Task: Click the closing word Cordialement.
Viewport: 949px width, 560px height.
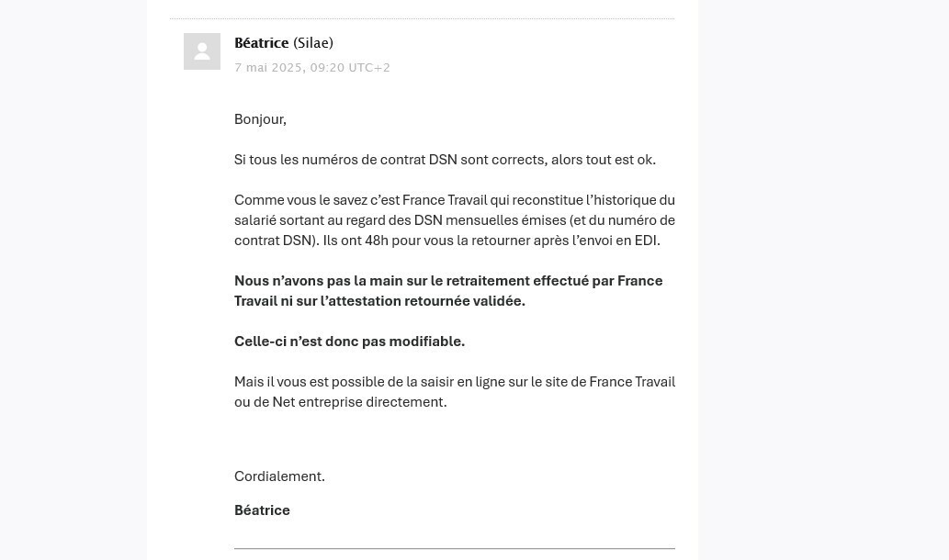Action: tap(279, 476)
